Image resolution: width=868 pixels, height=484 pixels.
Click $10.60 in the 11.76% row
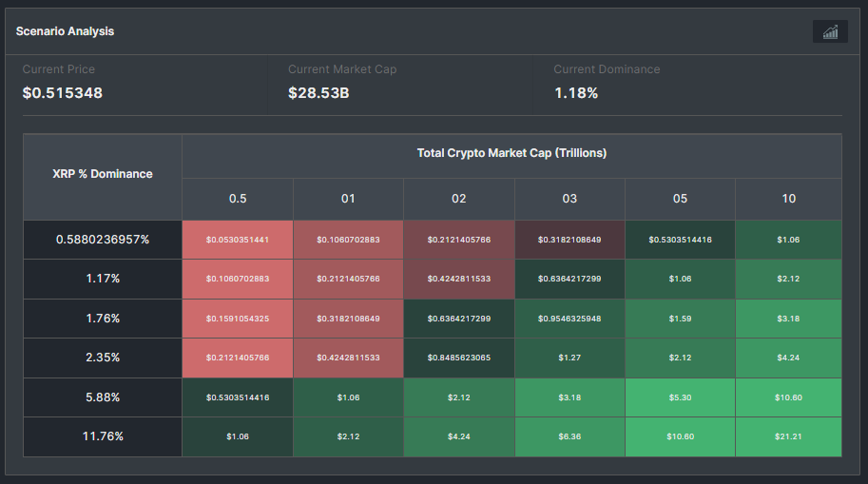pyautogui.click(x=680, y=436)
